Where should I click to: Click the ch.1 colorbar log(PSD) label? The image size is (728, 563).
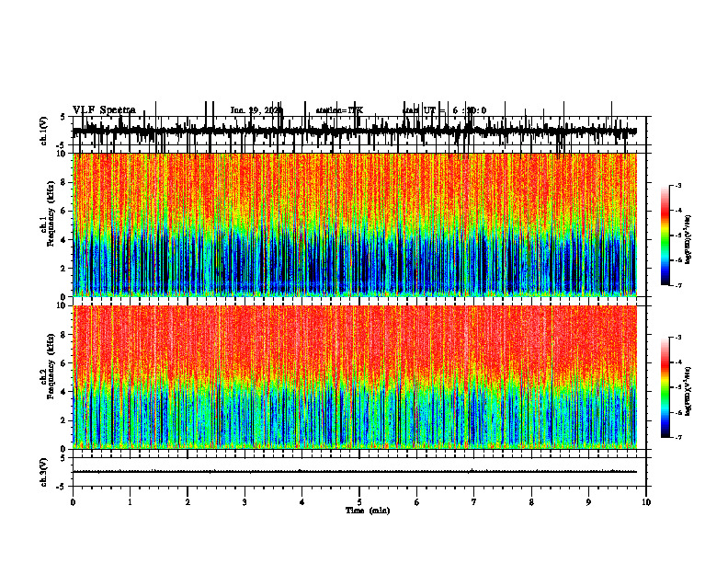pos(688,239)
